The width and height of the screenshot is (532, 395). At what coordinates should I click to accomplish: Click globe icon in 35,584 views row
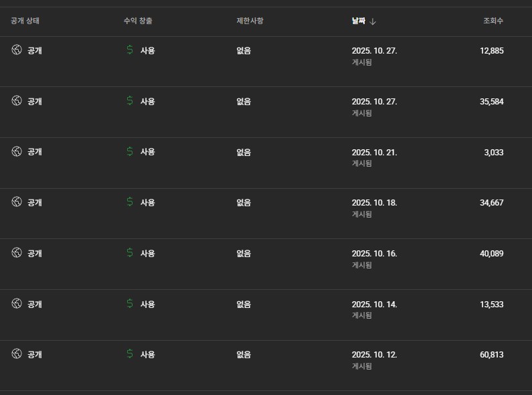tap(17, 101)
